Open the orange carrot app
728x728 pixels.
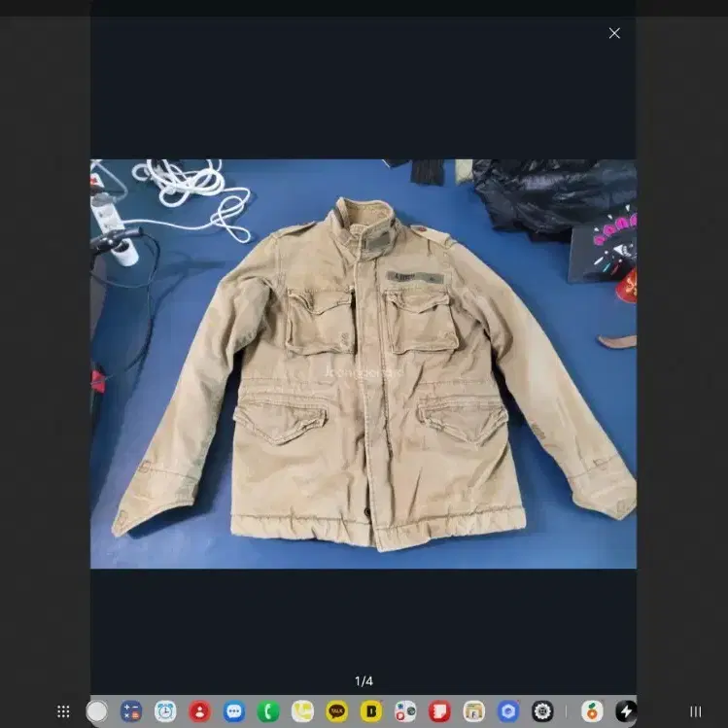point(592,711)
